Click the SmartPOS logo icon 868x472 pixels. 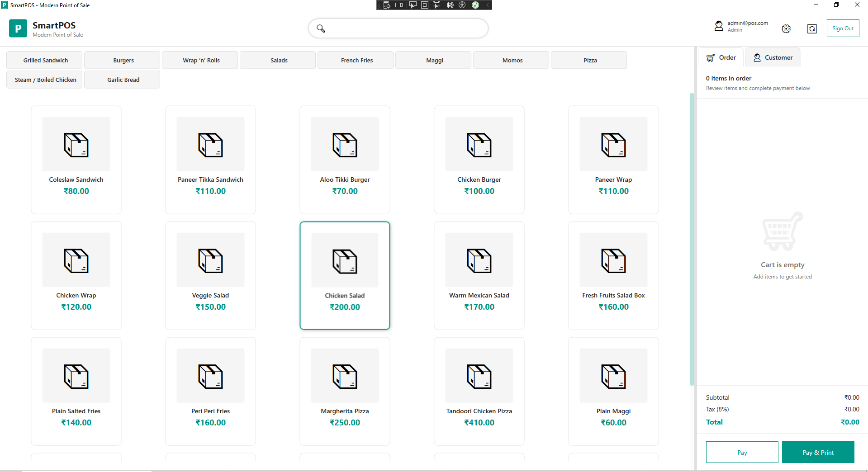coord(18,28)
